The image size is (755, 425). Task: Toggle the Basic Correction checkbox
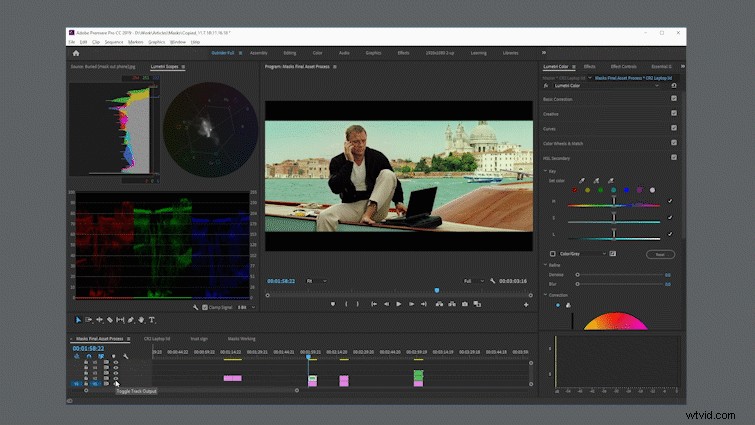(x=674, y=98)
